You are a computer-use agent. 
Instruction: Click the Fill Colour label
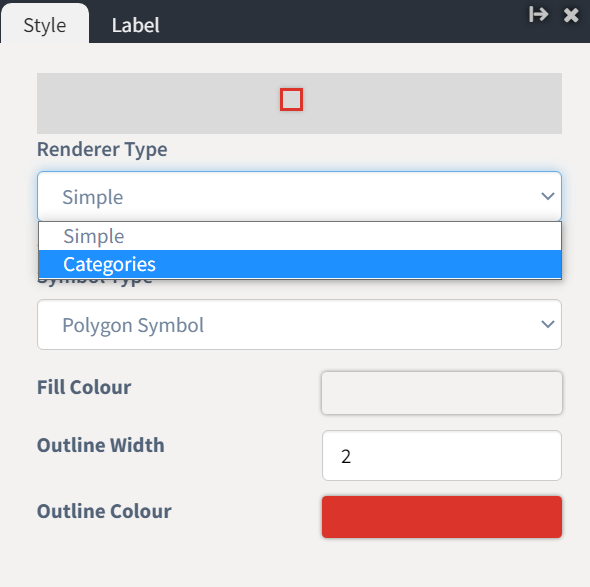[x=84, y=387]
